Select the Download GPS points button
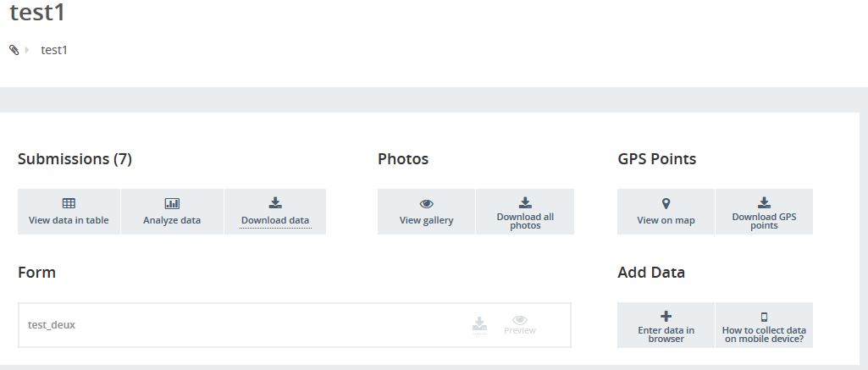This screenshot has height=370, width=868. [x=765, y=212]
